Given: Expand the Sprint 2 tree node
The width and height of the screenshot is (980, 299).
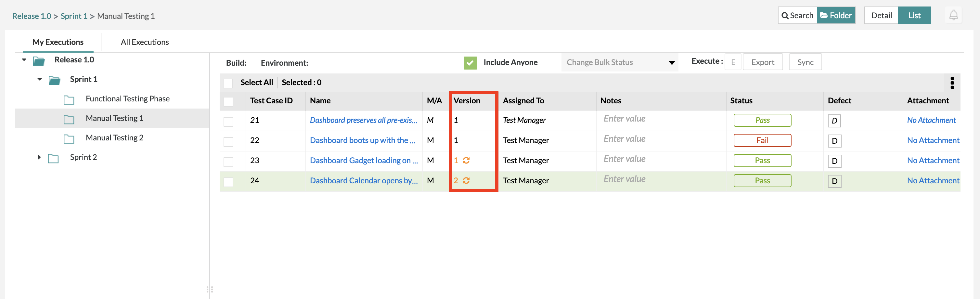Looking at the screenshot, I should (39, 157).
